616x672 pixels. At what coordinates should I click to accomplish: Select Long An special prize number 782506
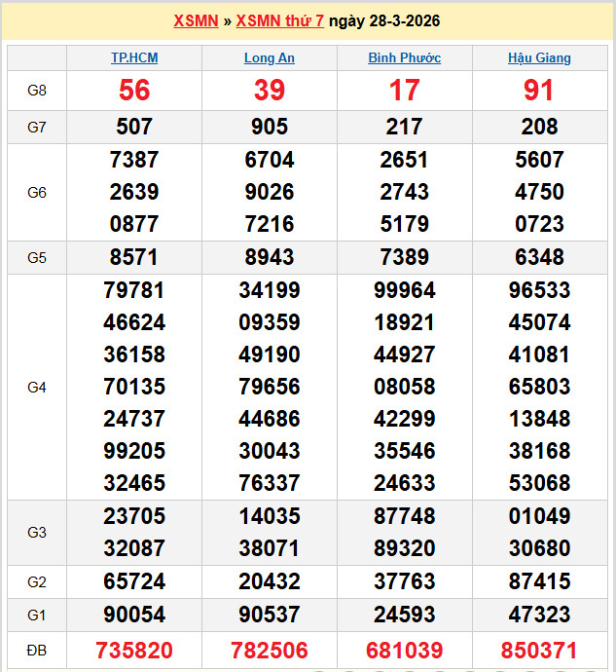pyautogui.click(x=270, y=651)
